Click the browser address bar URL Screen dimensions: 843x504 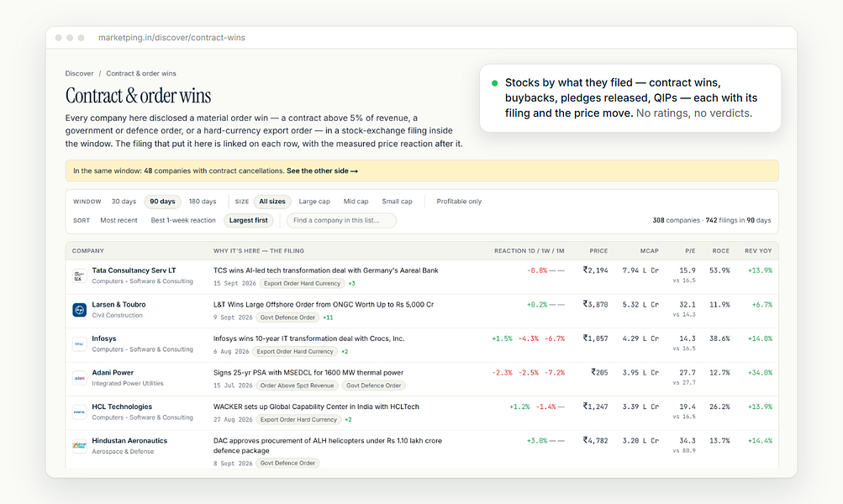171,38
